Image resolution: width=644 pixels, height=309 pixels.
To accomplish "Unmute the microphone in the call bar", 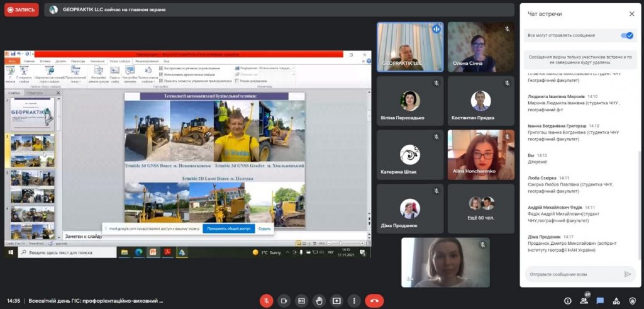I will 266,301.
